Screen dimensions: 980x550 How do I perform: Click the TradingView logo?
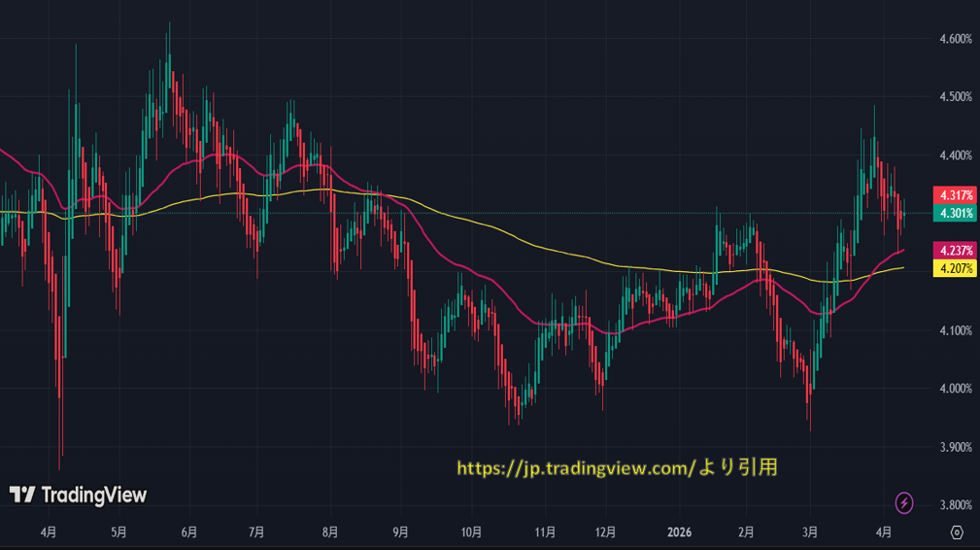coord(79,495)
